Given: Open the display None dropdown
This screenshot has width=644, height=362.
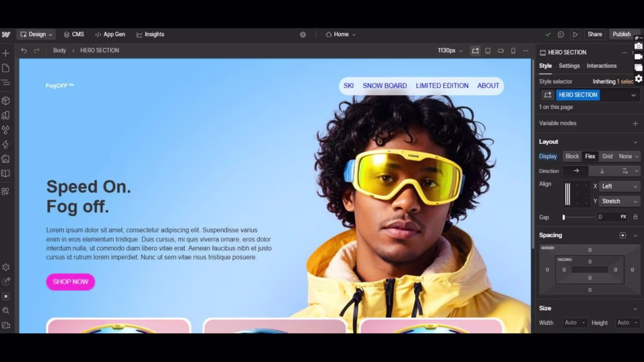Looking at the screenshot, I should [x=629, y=157].
